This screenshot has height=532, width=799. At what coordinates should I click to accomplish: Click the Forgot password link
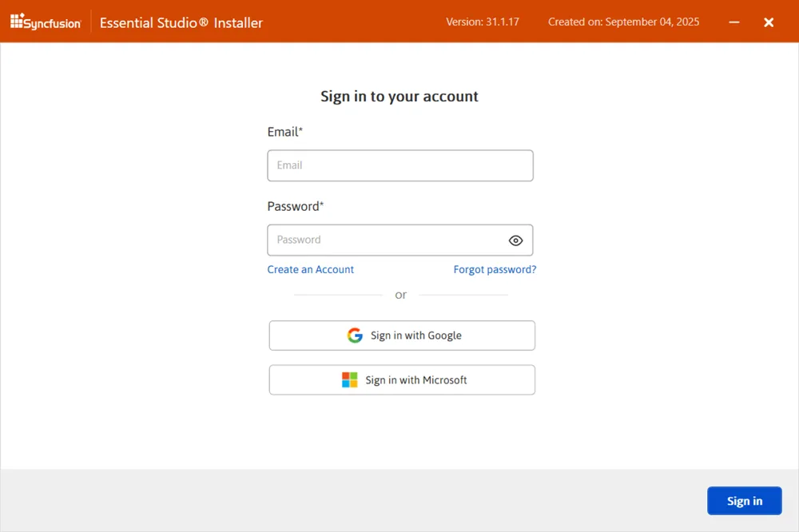[x=495, y=269]
